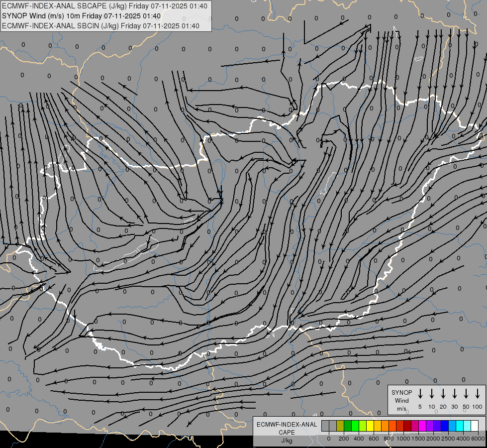Click the 30 label in wind legend
Screen dimensions: 487x448
[x=454, y=407]
